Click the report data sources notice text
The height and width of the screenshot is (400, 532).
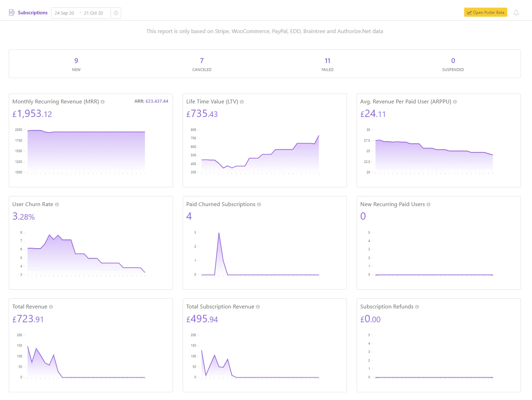tap(264, 31)
